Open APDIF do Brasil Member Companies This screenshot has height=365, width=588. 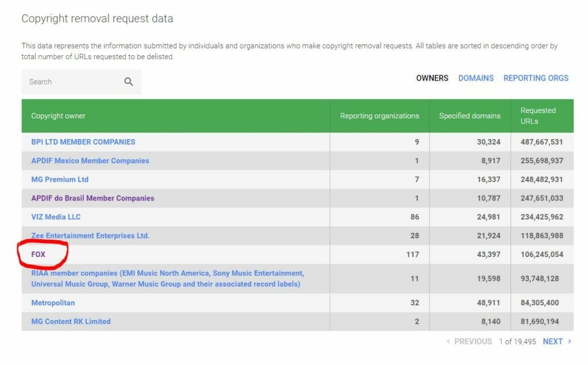point(92,198)
